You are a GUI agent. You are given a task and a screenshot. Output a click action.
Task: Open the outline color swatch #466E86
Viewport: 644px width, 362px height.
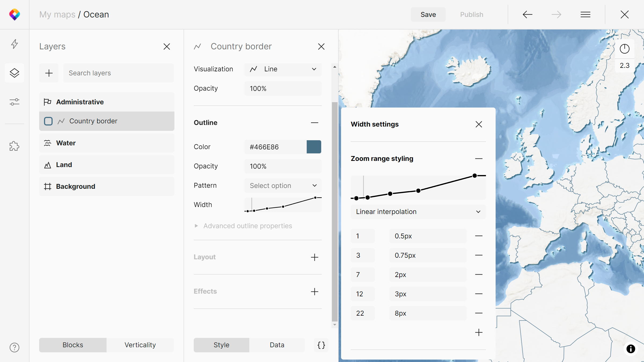coord(314,147)
